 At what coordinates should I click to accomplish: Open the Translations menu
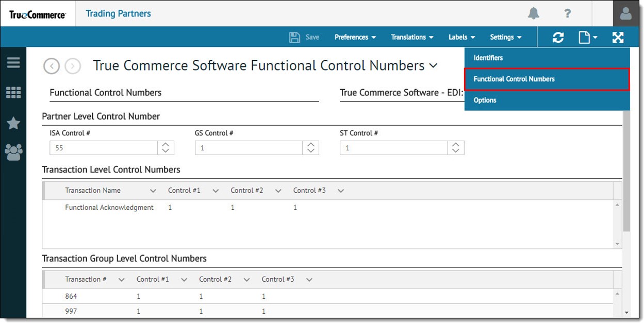(x=411, y=37)
